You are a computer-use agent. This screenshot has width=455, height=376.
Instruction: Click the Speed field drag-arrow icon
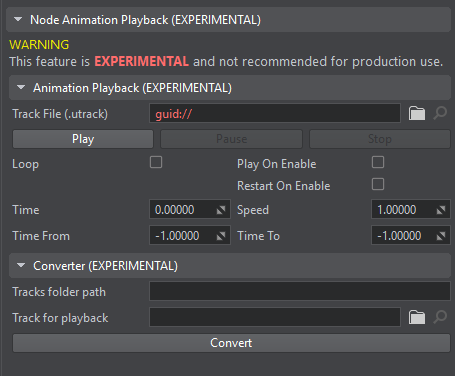441,210
